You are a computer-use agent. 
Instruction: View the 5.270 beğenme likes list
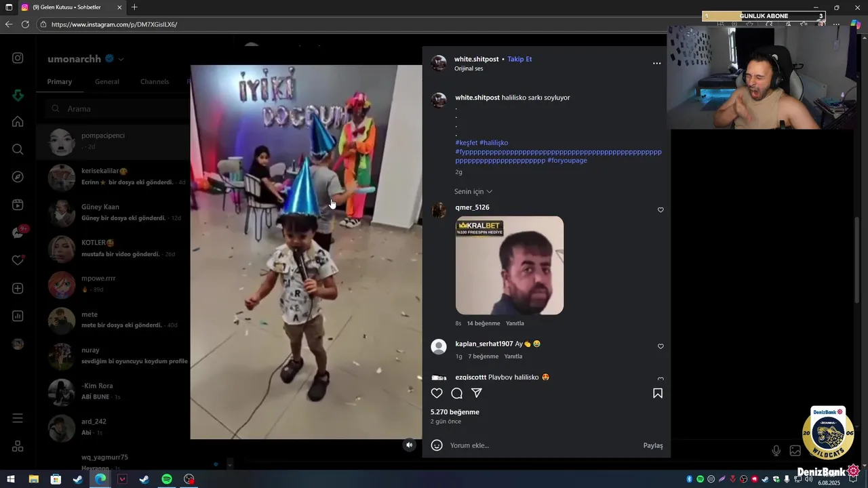[455, 412]
